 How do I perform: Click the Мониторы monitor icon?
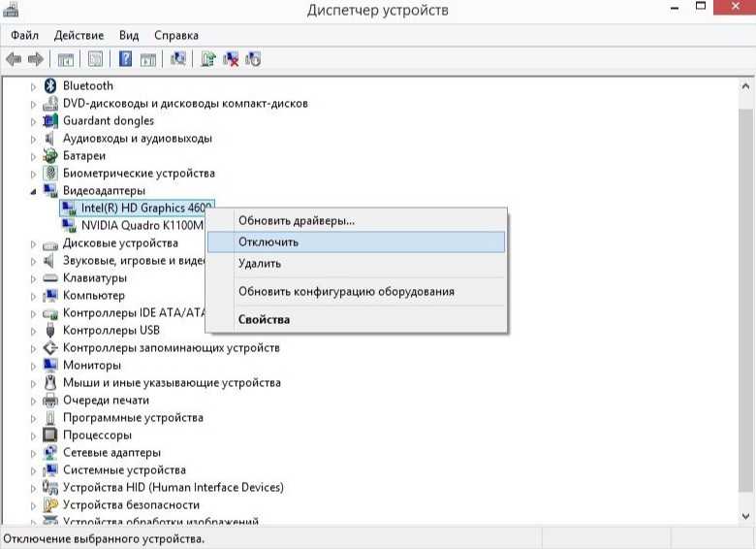coord(50,366)
